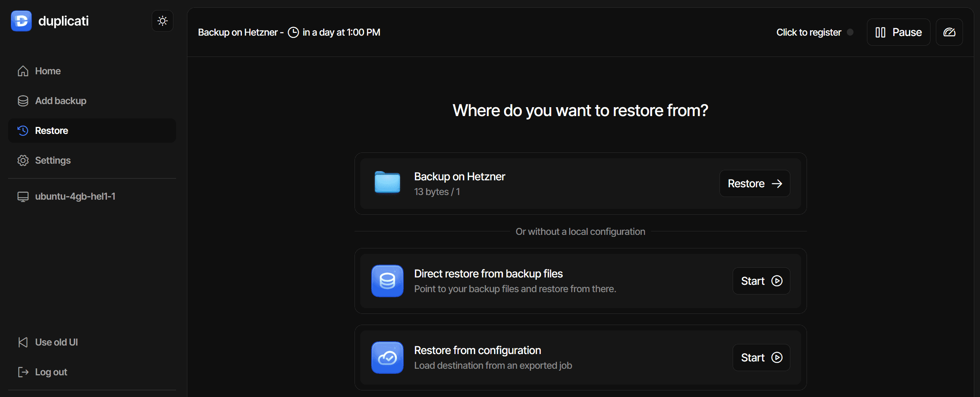Click the Backup on Hetzner folder icon

pyautogui.click(x=387, y=182)
